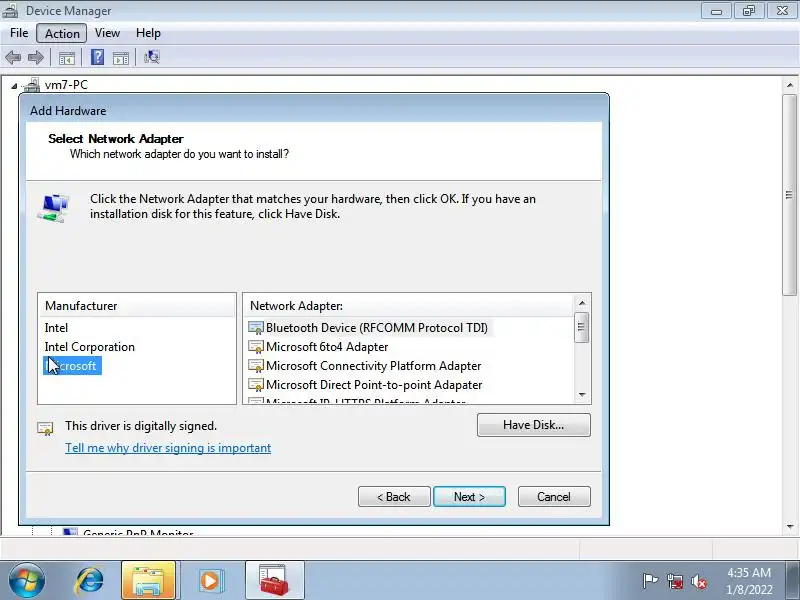Click the Forward arrow in Device Manager toolbar

(36, 57)
